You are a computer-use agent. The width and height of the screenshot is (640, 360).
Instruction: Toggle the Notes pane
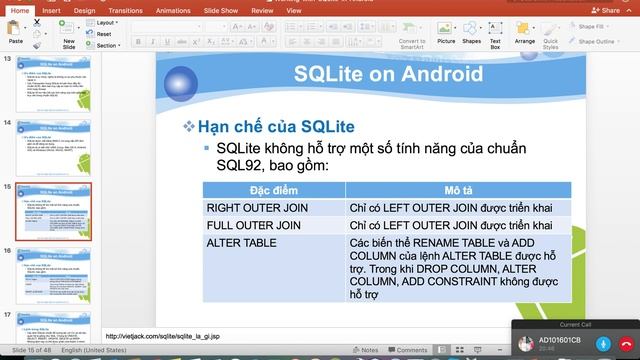click(365, 350)
